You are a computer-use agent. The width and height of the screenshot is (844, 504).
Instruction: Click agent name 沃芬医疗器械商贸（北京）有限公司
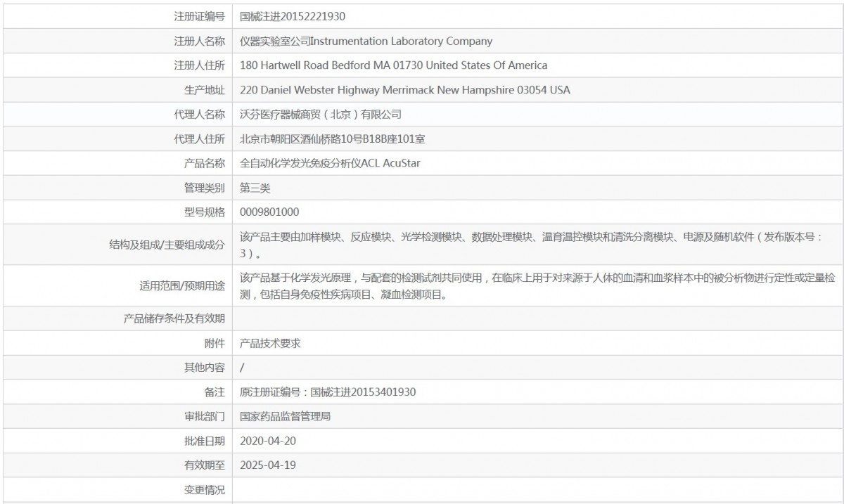(321, 115)
